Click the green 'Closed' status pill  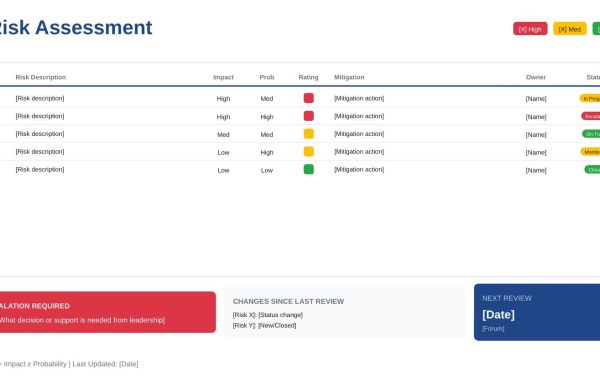pyautogui.click(x=592, y=170)
